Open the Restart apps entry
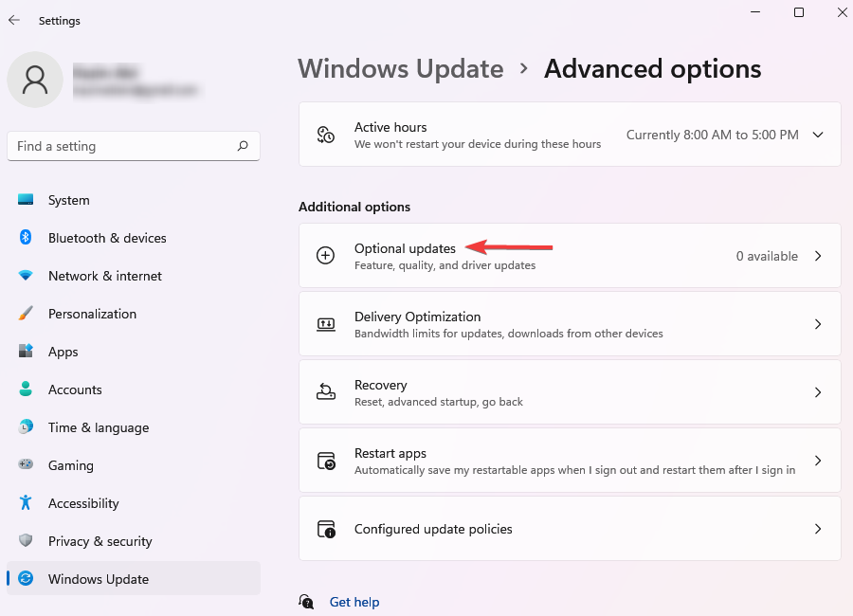This screenshot has width=853, height=616. pyautogui.click(x=570, y=461)
